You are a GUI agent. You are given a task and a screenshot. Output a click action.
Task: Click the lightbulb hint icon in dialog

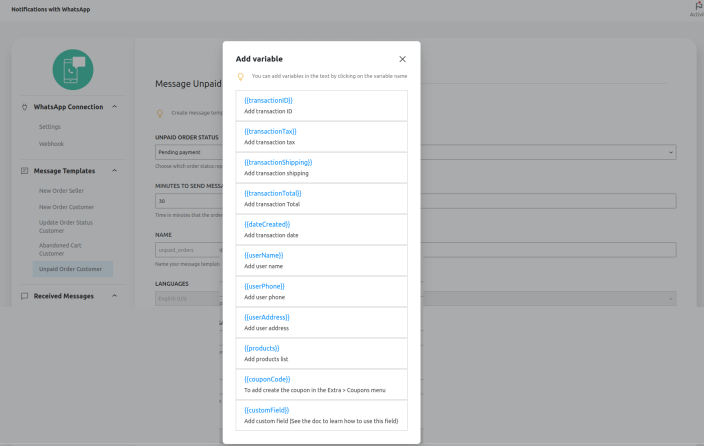240,76
